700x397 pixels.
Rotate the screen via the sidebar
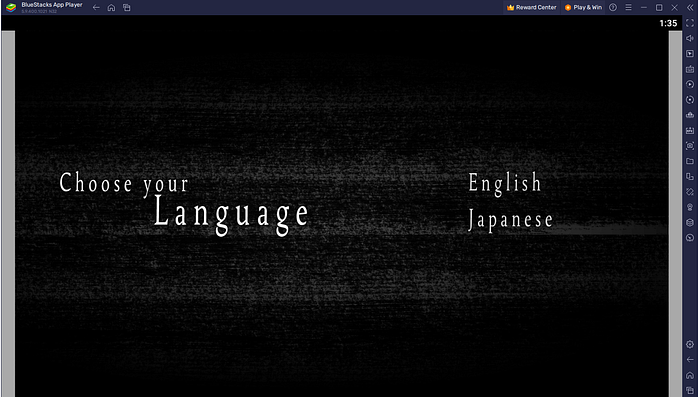point(690,192)
